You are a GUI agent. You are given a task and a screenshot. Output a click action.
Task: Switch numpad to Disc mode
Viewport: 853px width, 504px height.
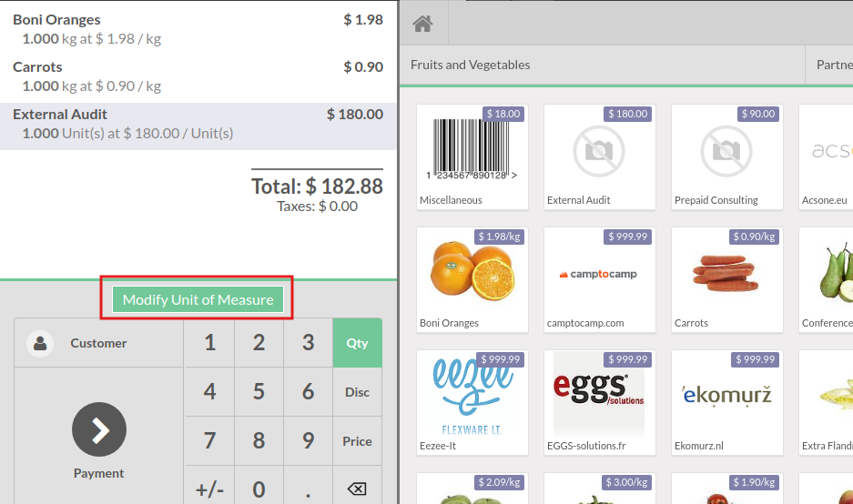pyautogui.click(x=357, y=392)
